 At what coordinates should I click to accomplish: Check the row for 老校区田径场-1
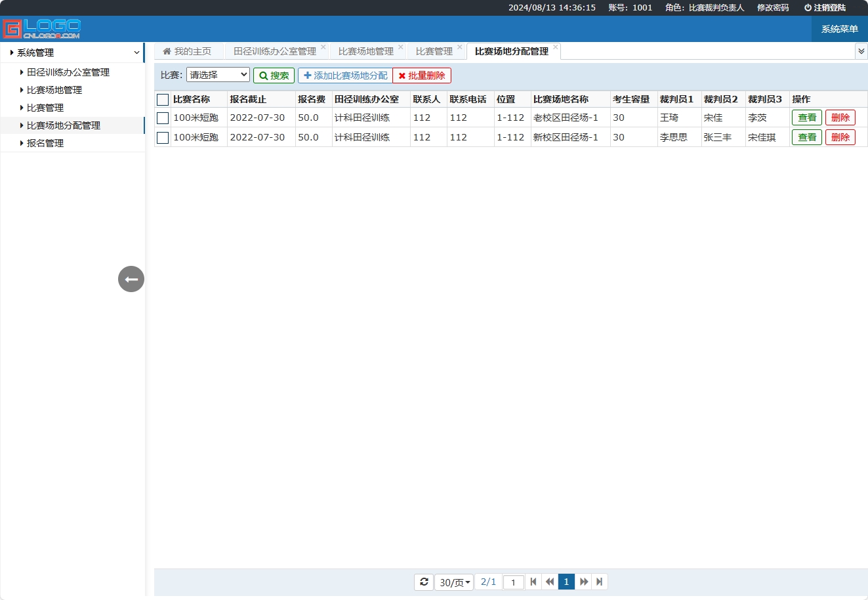point(163,118)
